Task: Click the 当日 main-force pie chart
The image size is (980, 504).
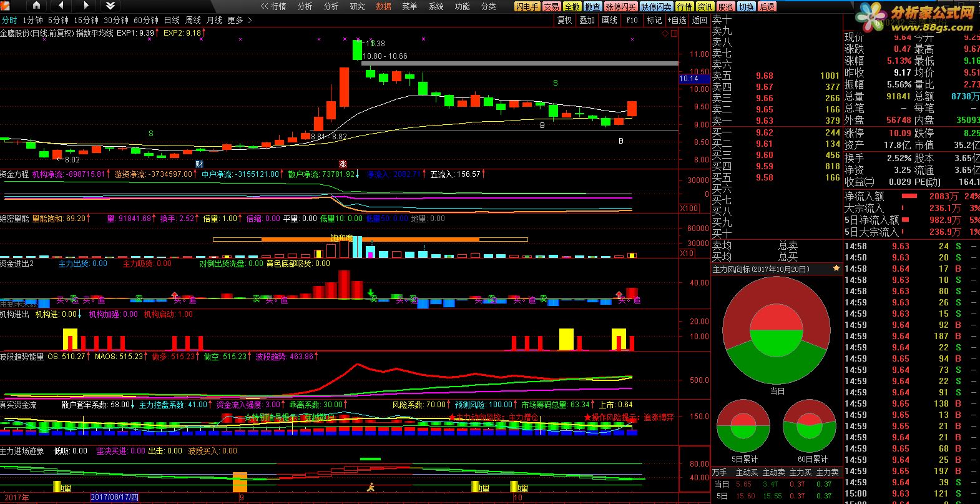Action: click(777, 330)
